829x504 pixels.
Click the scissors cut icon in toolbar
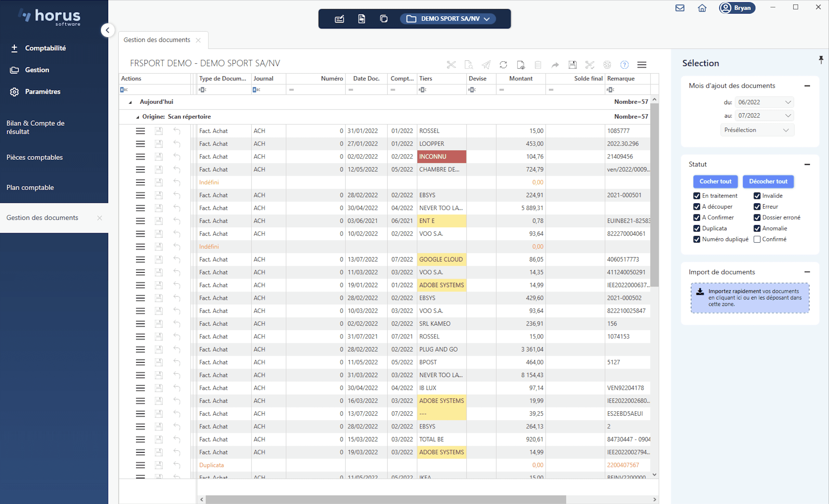click(451, 65)
